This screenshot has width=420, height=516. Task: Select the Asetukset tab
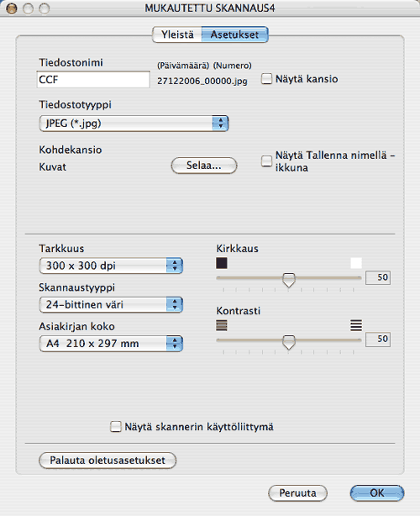click(235, 34)
